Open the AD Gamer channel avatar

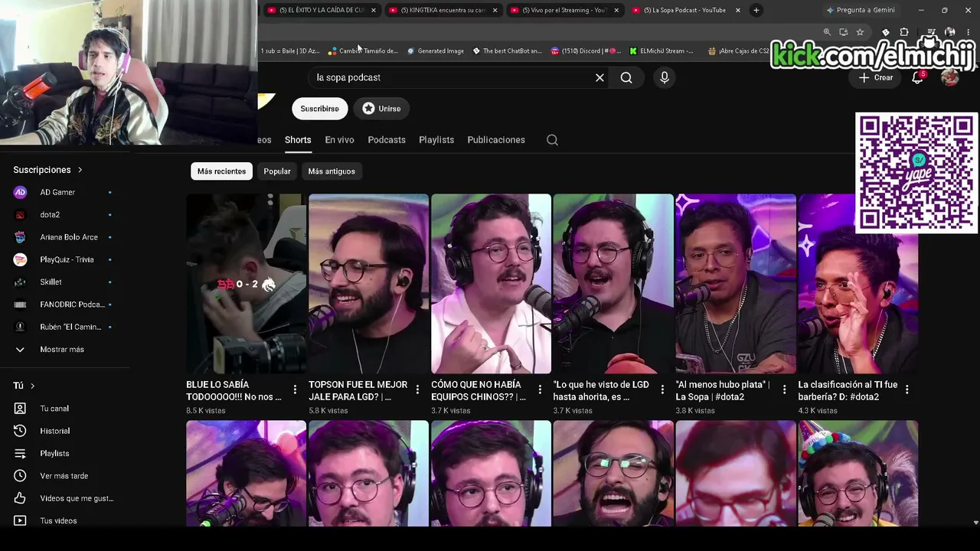pyautogui.click(x=21, y=192)
